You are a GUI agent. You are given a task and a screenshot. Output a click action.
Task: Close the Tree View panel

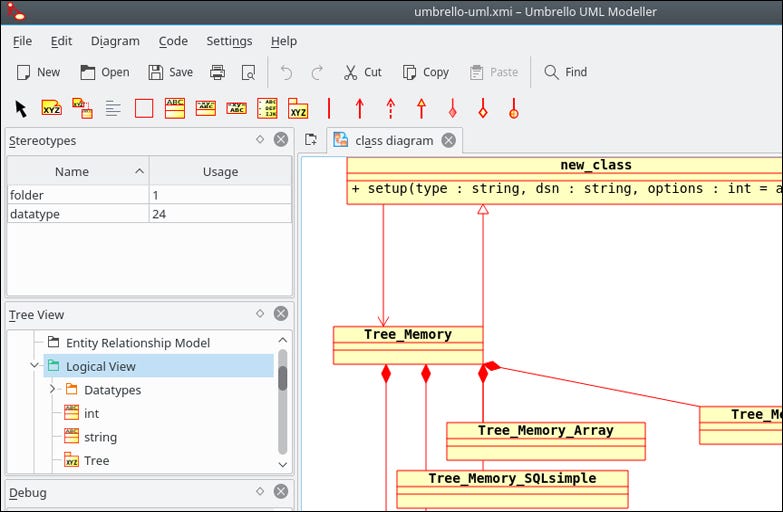tap(281, 313)
